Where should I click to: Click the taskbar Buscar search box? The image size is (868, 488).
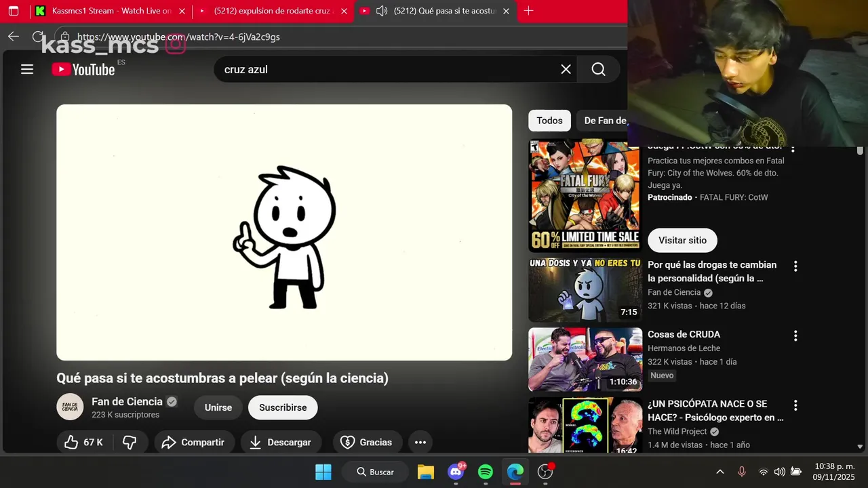pyautogui.click(x=374, y=472)
